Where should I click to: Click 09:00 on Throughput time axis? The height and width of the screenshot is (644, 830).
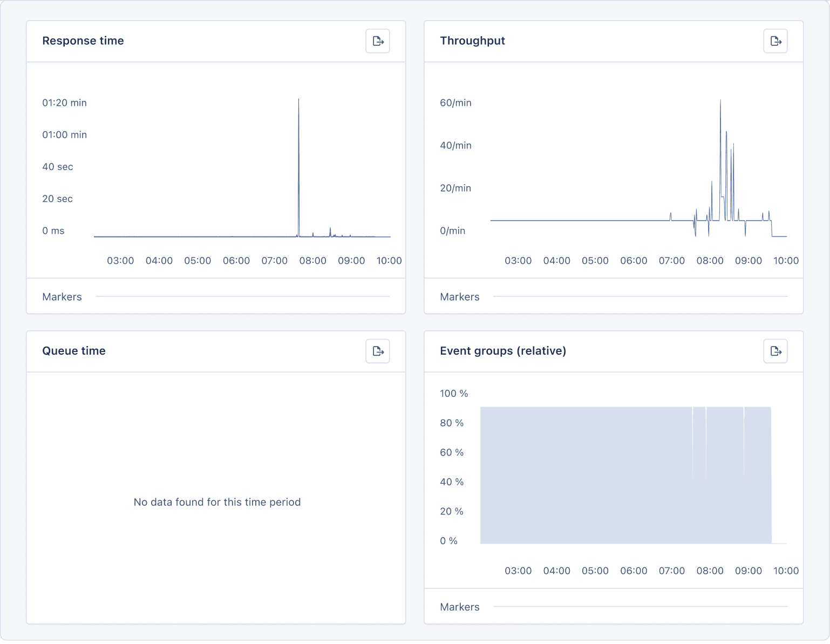pyautogui.click(x=749, y=261)
